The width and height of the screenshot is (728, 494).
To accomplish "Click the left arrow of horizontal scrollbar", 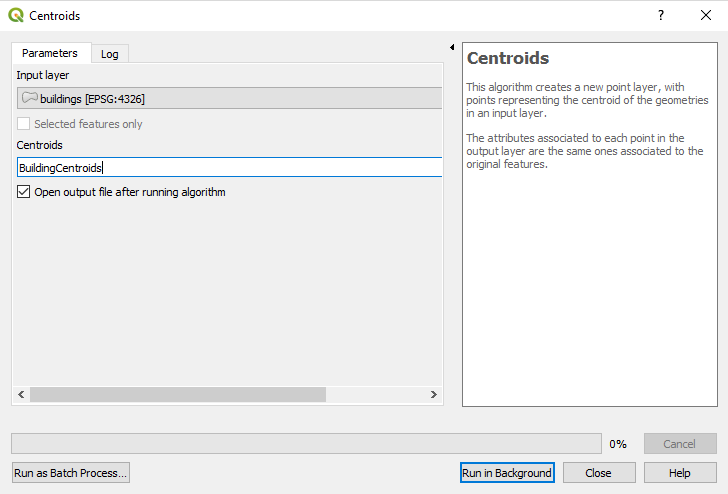I will tap(20, 395).
